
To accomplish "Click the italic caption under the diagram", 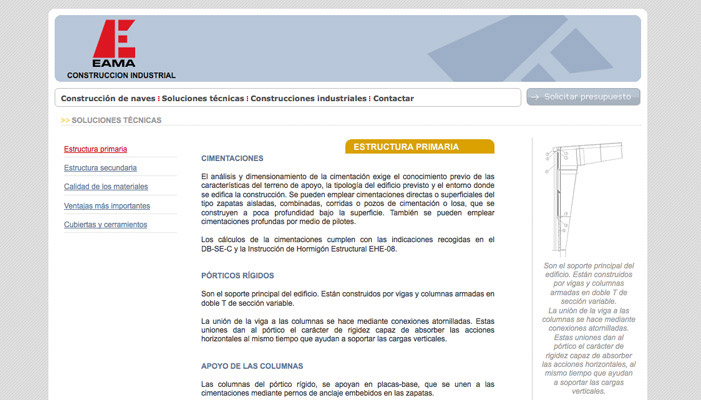I will point(588,328).
